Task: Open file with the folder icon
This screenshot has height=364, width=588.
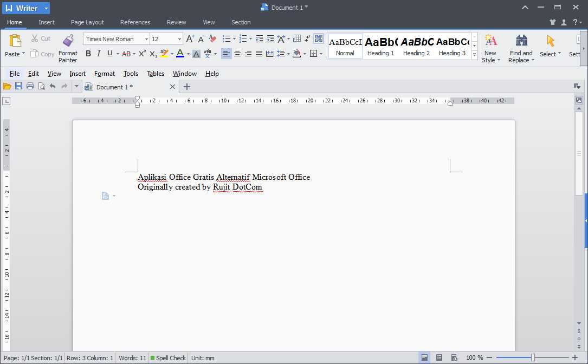Action: pyautogui.click(x=7, y=87)
